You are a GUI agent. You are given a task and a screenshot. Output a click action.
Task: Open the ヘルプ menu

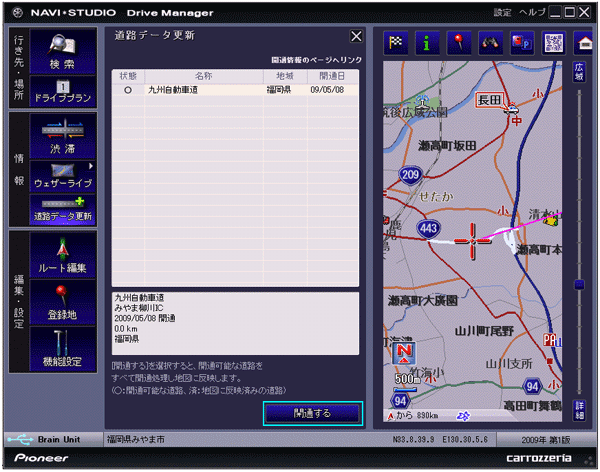click(x=532, y=13)
